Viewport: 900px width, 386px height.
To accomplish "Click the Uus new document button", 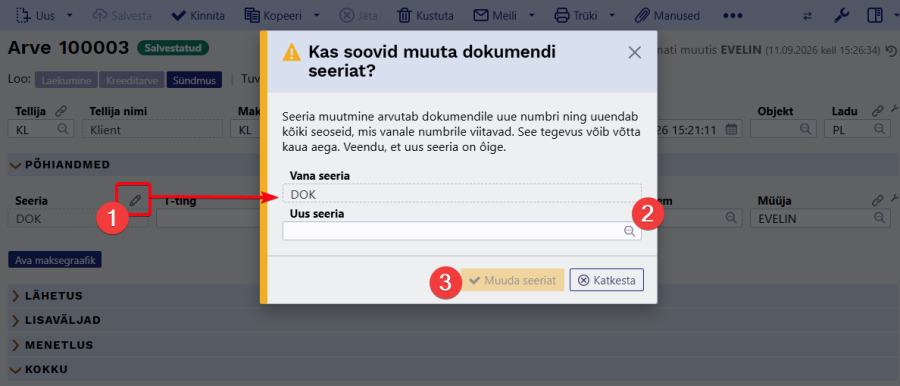I will pos(36,16).
